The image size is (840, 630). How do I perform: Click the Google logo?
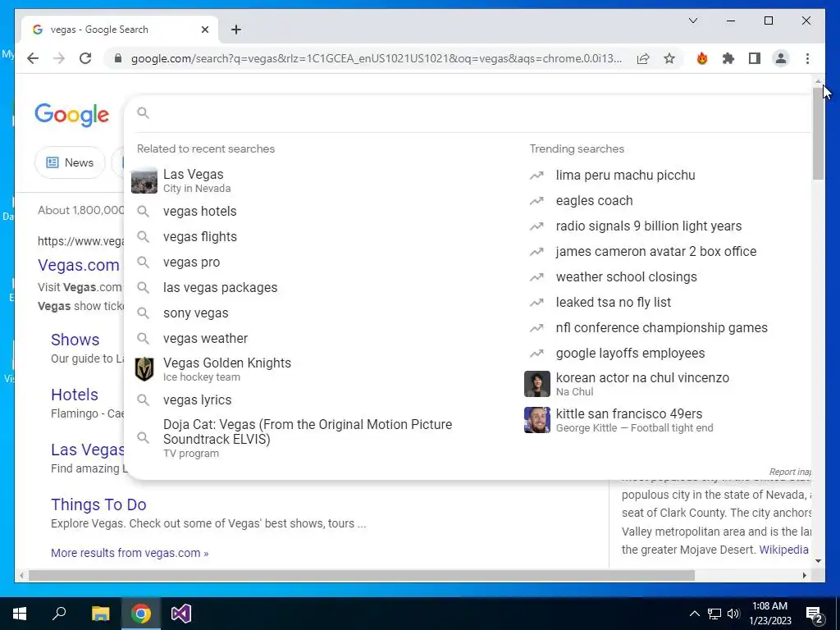[x=72, y=115]
